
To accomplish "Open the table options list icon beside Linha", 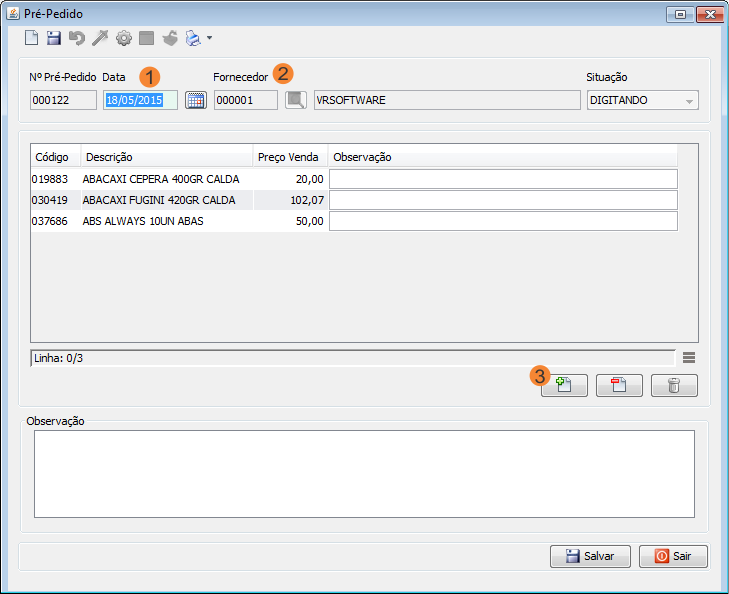I will (x=689, y=357).
